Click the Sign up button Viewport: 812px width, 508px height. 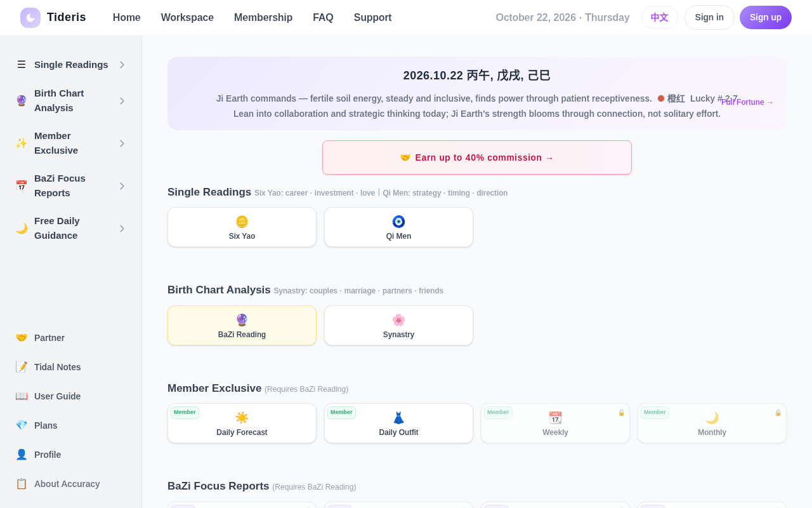coord(766,18)
